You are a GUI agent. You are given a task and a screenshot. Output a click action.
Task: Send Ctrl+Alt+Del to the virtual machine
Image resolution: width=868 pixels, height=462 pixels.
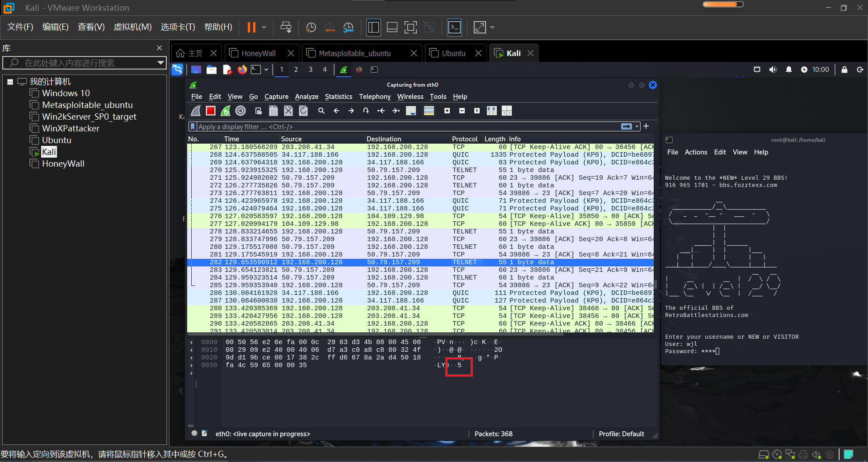(286, 28)
